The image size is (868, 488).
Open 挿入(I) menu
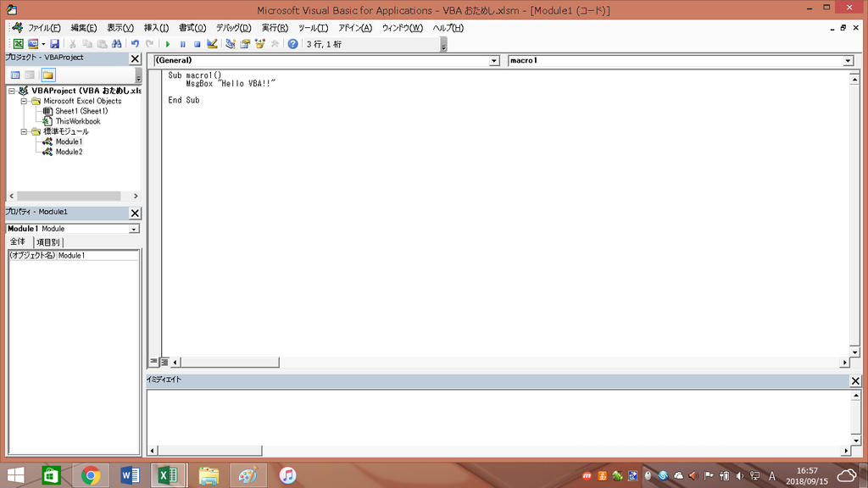pyautogui.click(x=156, y=28)
